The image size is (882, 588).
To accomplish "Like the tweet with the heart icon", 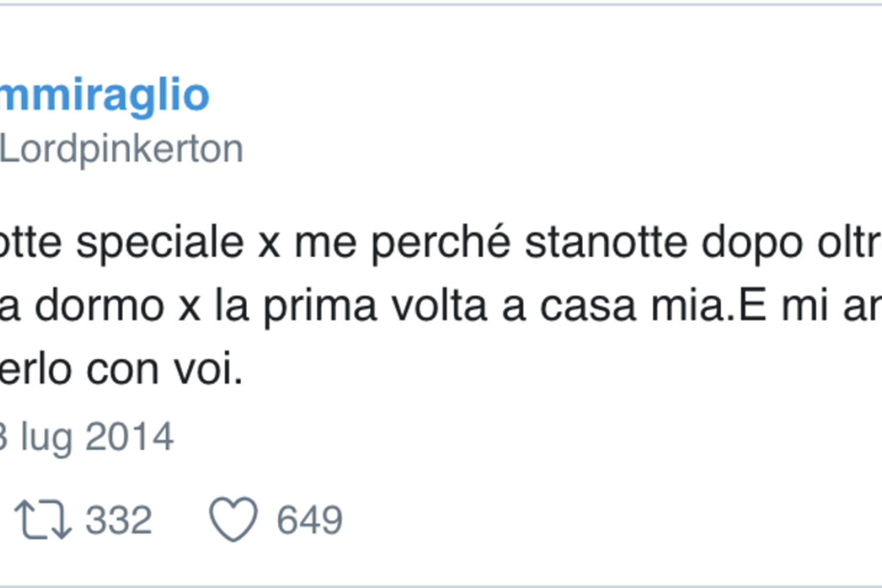I will pos(233,519).
